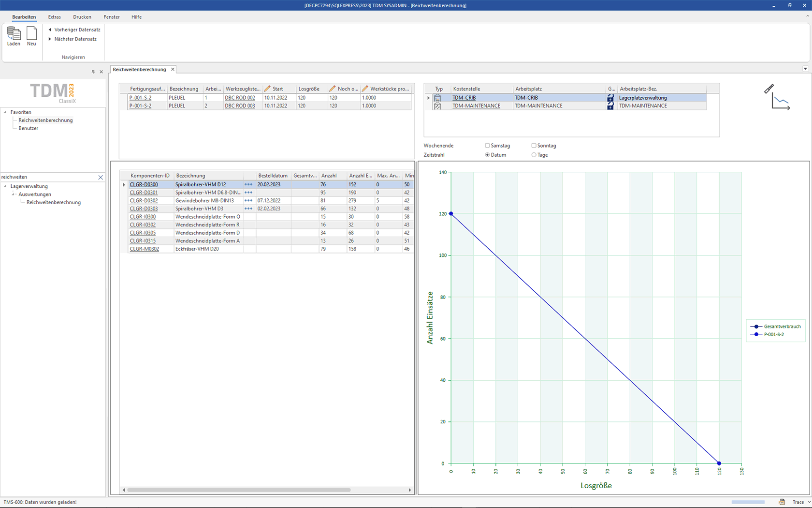Open the Fenster menu

(112, 17)
